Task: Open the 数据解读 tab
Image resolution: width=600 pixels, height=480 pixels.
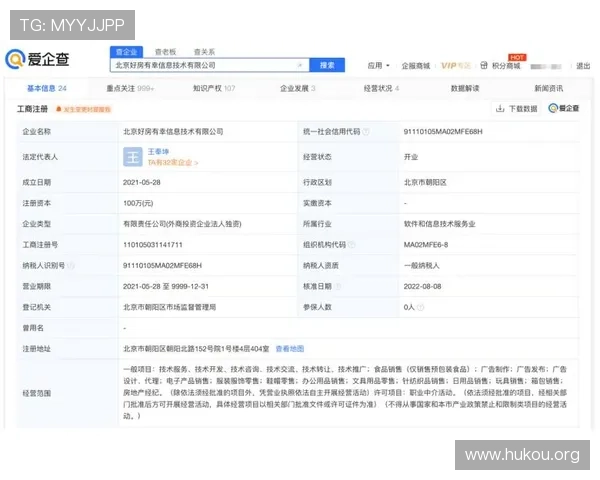Action: coord(465,88)
